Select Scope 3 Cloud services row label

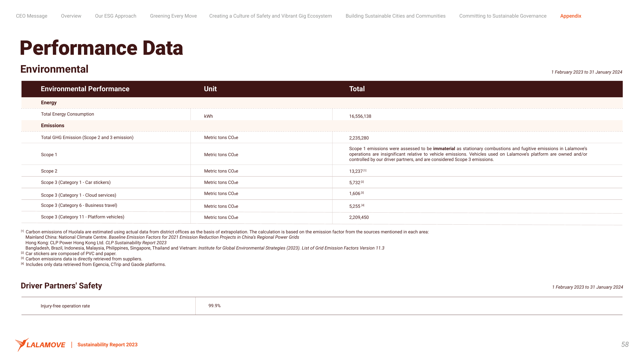pyautogui.click(x=78, y=195)
